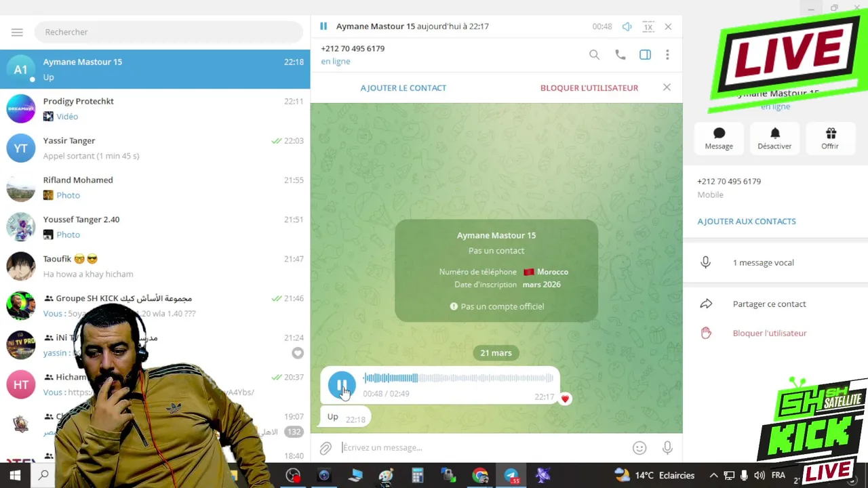Open the Yassir Tanger chat
The width and height of the screenshot is (868, 488).
click(x=155, y=148)
